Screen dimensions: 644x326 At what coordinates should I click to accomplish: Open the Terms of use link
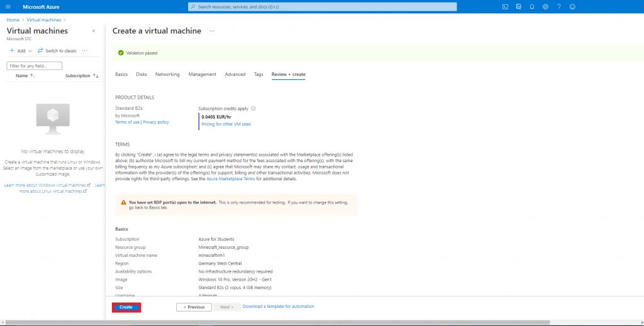pos(127,122)
